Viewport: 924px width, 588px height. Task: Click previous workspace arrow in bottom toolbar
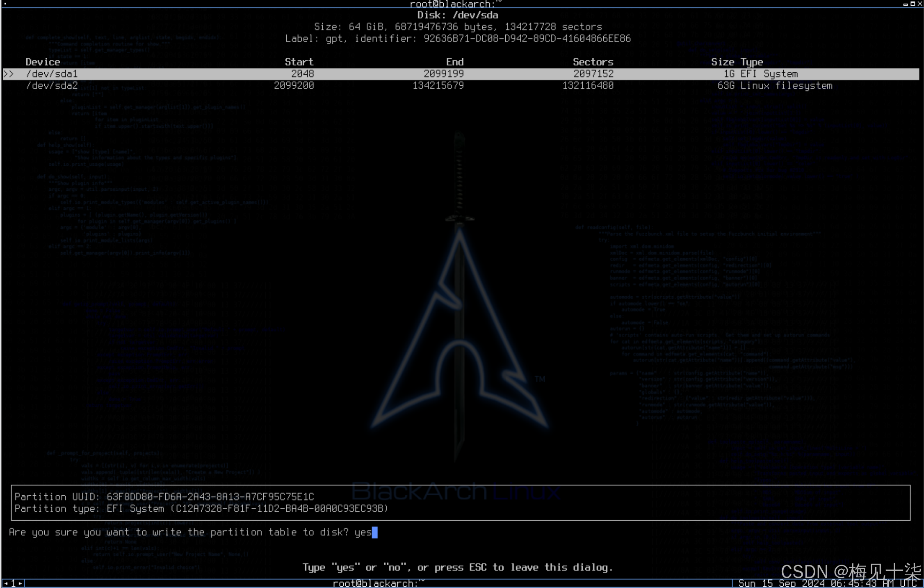pyautogui.click(x=6, y=583)
